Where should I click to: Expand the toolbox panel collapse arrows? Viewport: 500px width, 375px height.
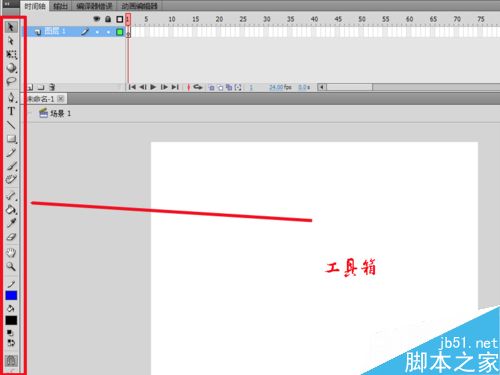click(7, 4)
